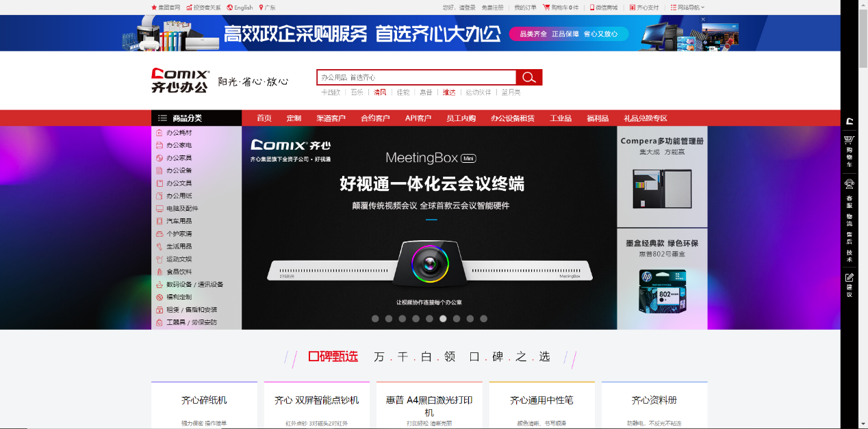
Task: Click the Comix 齐心办公 logo
Action: click(x=181, y=80)
